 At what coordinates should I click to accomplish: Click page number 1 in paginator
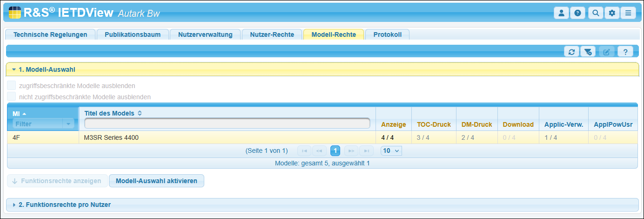[335, 151]
